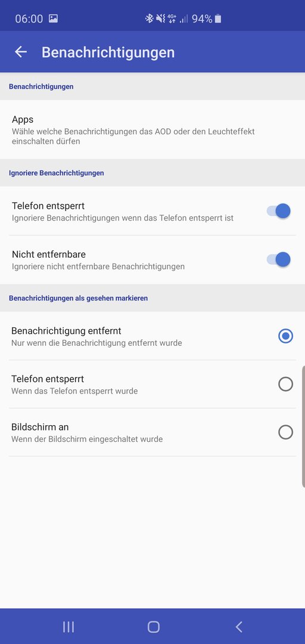The height and width of the screenshot is (644, 305).
Task: Tap the Android recent apps button
Action: click(68, 627)
